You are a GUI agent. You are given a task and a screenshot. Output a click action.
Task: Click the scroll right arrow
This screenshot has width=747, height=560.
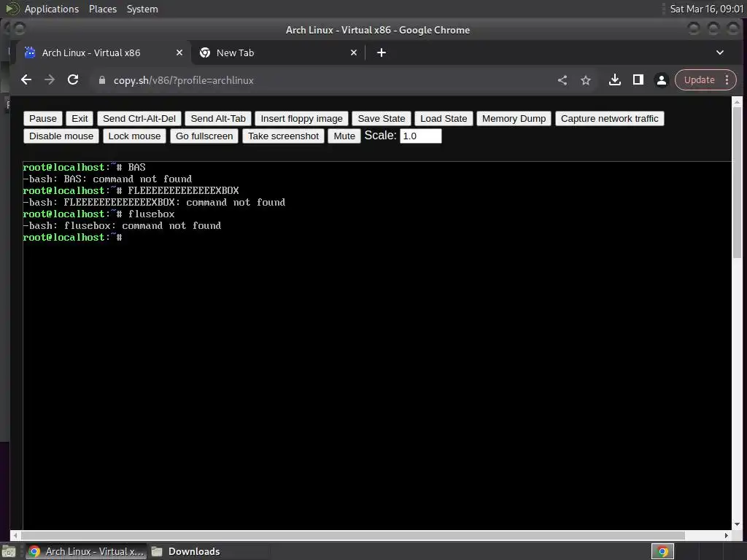(x=726, y=536)
